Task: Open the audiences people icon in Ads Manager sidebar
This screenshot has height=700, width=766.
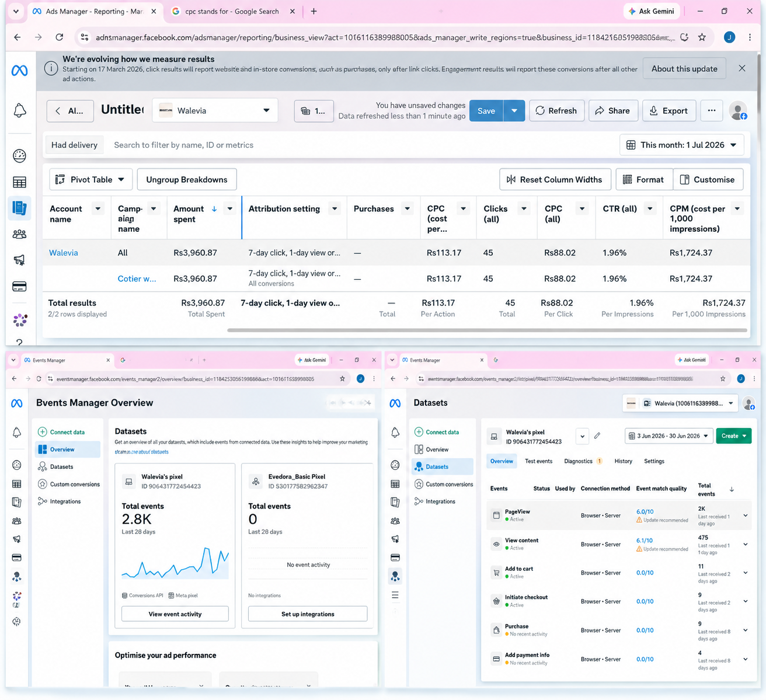Action: pos(19,234)
